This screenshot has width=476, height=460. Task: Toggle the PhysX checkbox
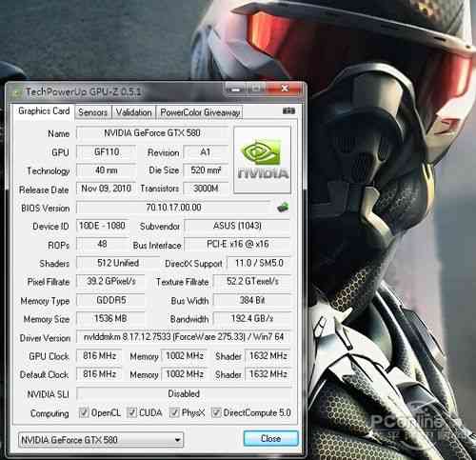coord(174,412)
